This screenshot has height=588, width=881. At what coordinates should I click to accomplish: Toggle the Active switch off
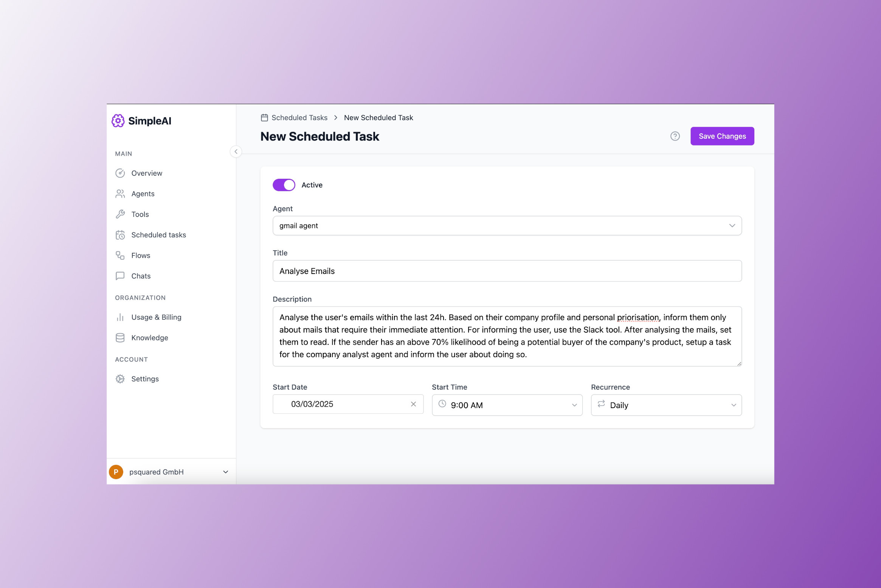(x=284, y=185)
